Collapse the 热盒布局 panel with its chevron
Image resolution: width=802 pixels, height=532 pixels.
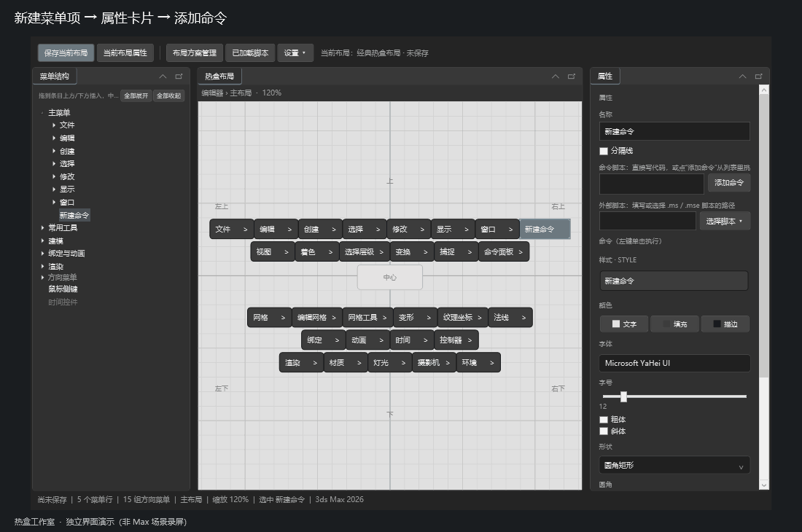(x=555, y=76)
